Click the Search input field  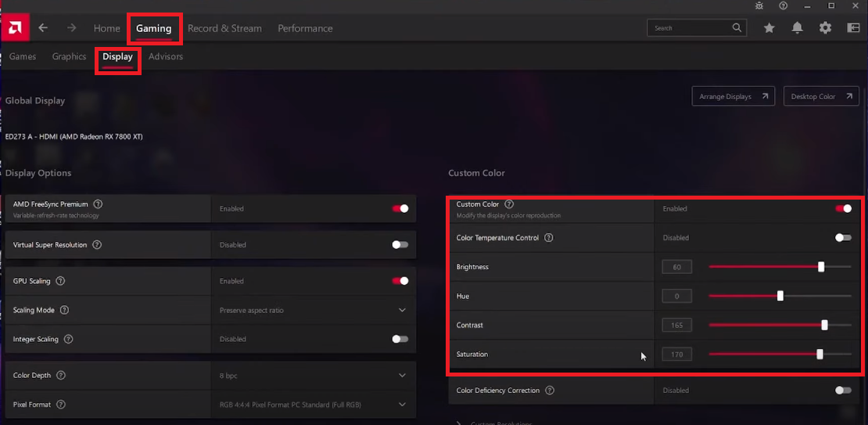coord(692,28)
